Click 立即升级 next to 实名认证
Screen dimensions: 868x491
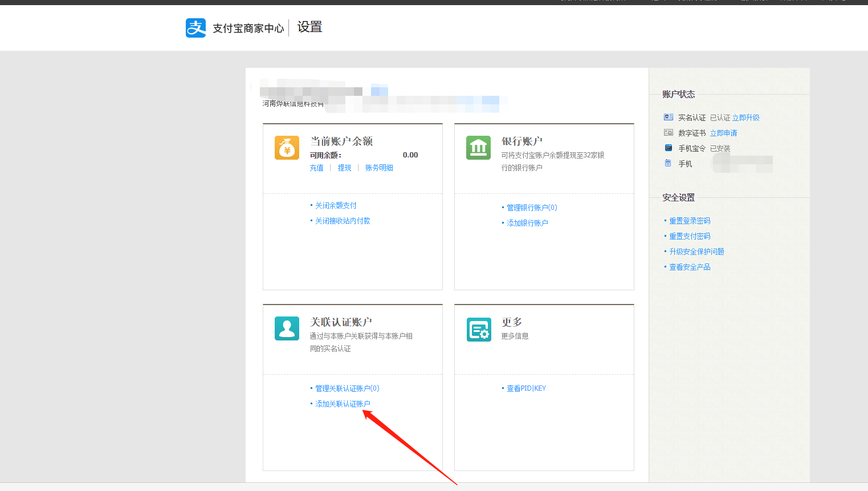(x=746, y=117)
